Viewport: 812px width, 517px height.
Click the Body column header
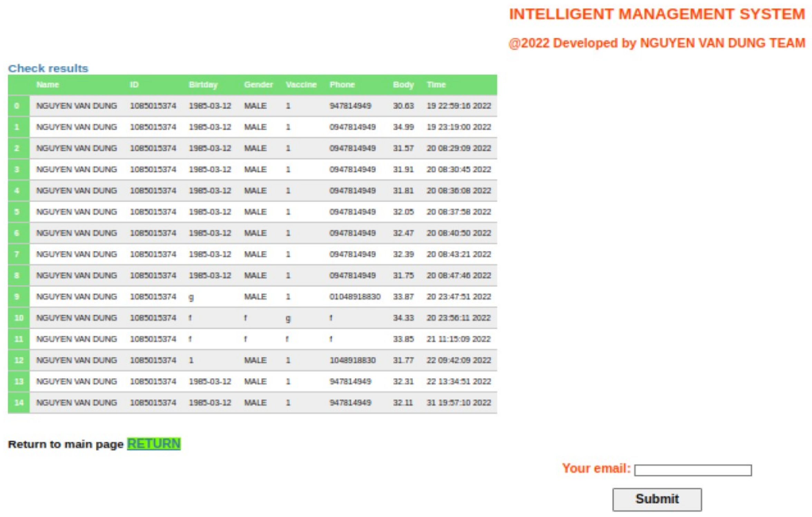click(403, 85)
